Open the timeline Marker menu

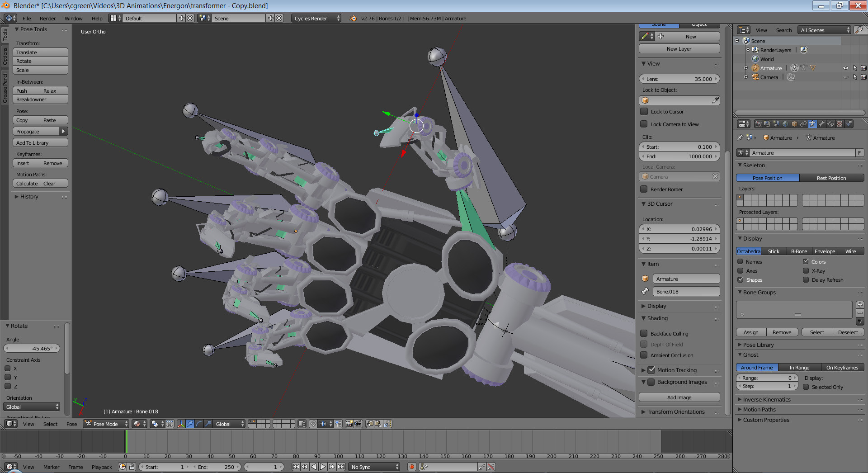[51, 467]
